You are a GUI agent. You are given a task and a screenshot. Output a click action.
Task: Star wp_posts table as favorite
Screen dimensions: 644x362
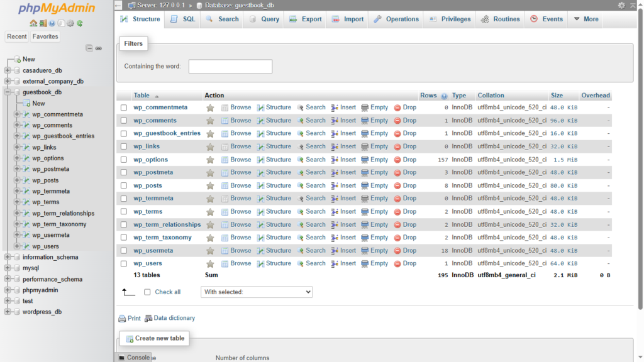pyautogui.click(x=210, y=186)
